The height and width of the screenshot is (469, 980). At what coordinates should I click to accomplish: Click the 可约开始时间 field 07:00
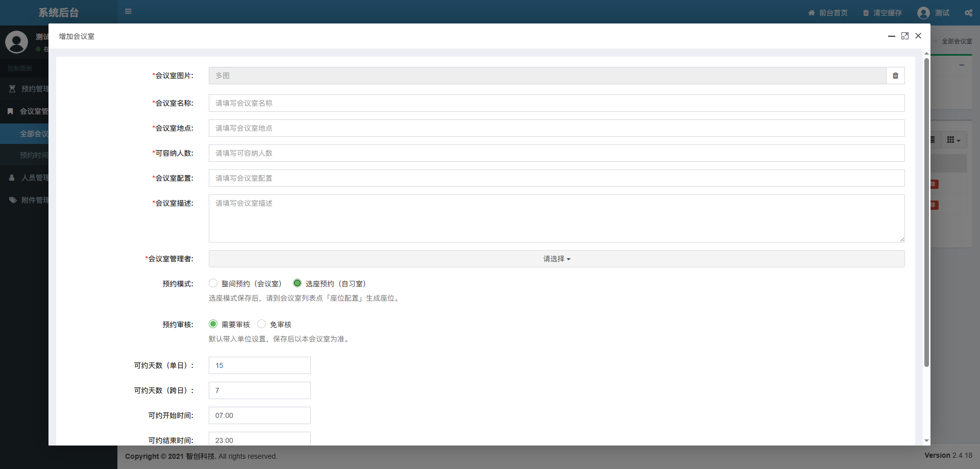coord(259,415)
